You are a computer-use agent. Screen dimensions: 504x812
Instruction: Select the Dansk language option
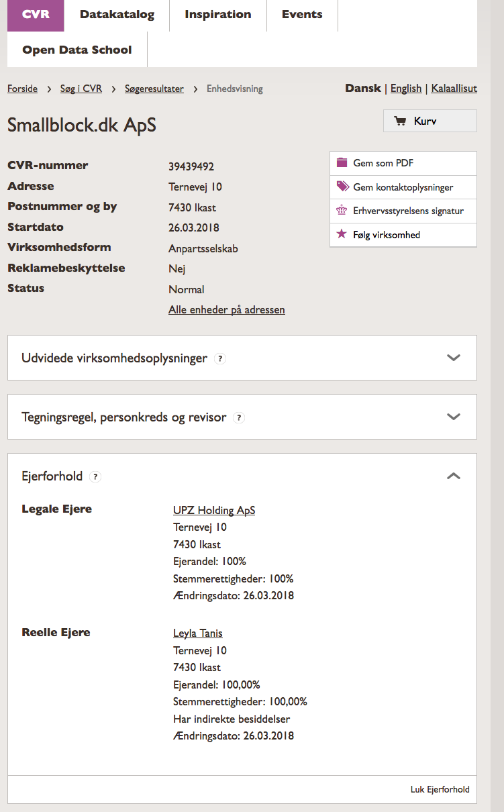click(362, 89)
